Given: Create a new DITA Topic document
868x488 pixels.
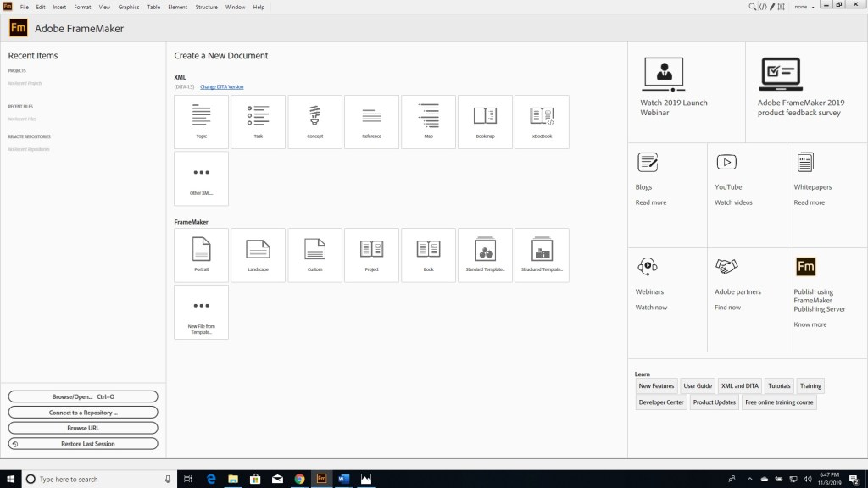Looking at the screenshot, I should [201, 121].
